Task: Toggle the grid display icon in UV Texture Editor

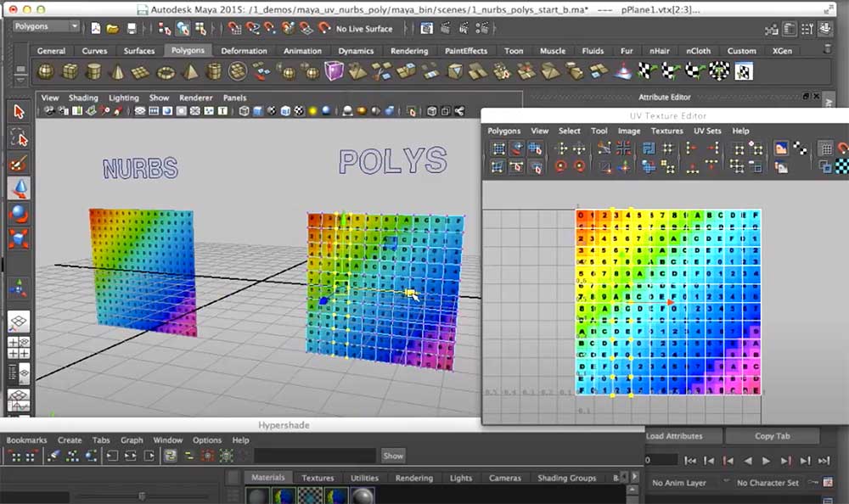Action: pyautogui.click(x=826, y=148)
